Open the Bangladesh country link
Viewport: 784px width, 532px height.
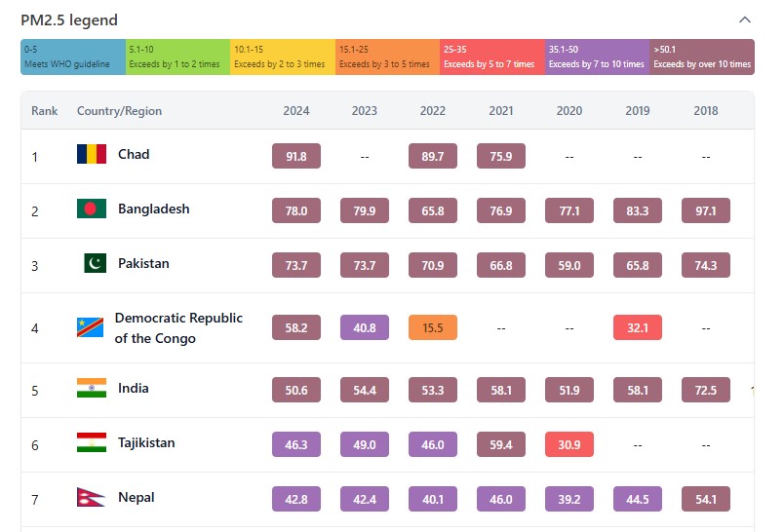[154, 209]
